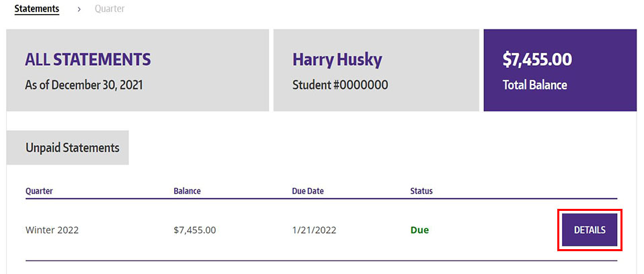Click the $7,455.00 balance cell in the row

click(194, 230)
